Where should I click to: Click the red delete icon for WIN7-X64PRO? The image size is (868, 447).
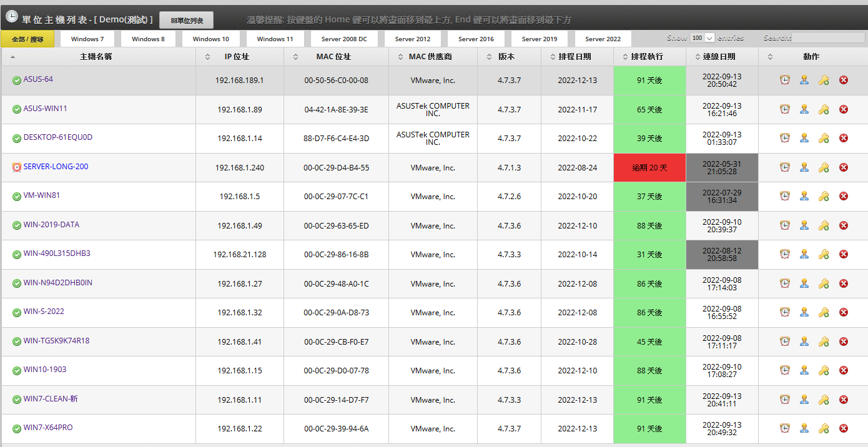[x=844, y=428]
